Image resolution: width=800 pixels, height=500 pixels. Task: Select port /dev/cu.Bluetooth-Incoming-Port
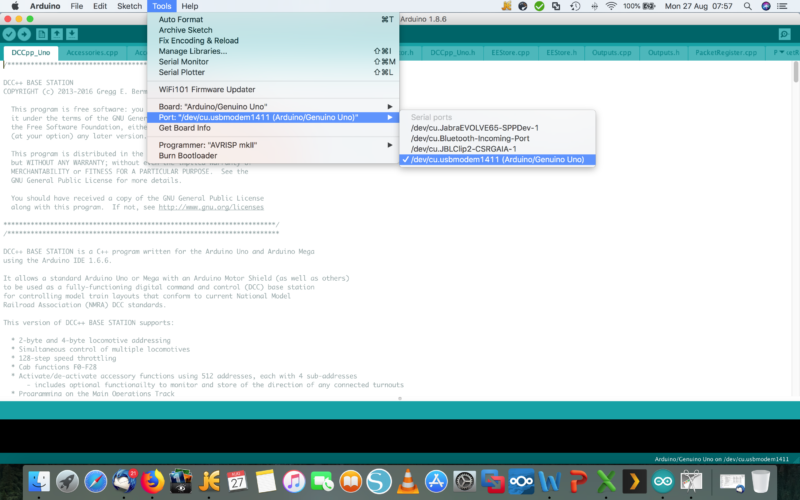tap(497, 138)
